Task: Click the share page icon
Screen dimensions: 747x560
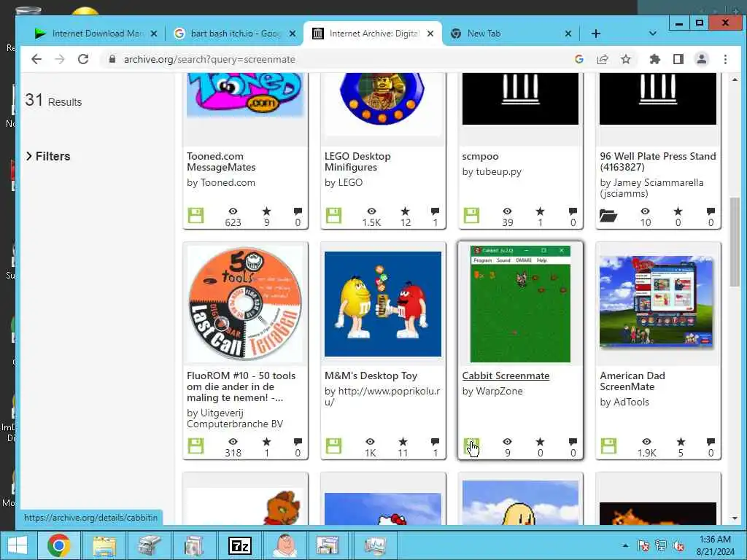Action: tap(603, 59)
